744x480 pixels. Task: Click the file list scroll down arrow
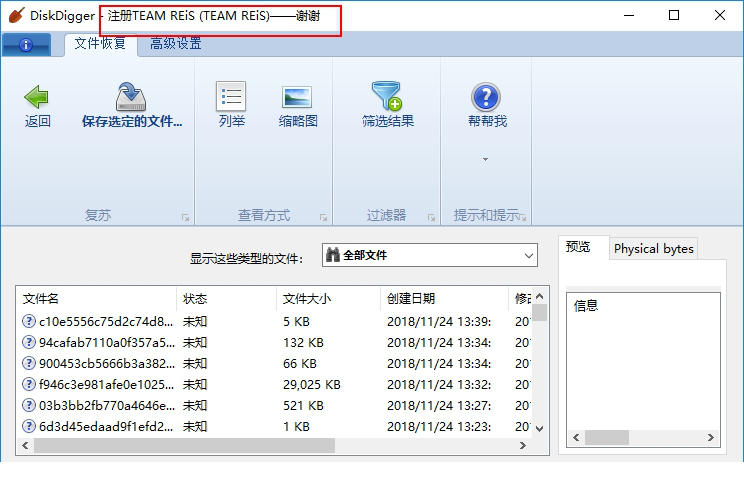coord(539,428)
